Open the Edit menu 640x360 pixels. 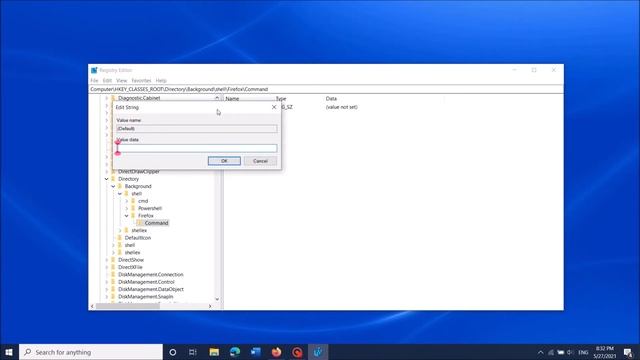pyautogui.click(x=107, y=80)
